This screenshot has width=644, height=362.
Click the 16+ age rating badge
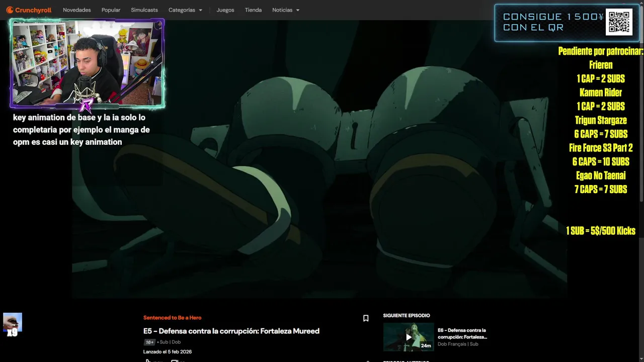149,342
